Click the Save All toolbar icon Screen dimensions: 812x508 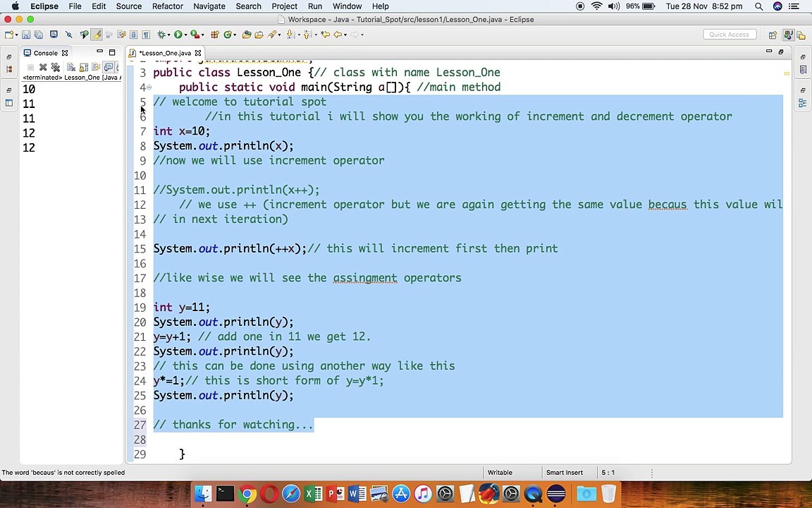pos(39,35)
